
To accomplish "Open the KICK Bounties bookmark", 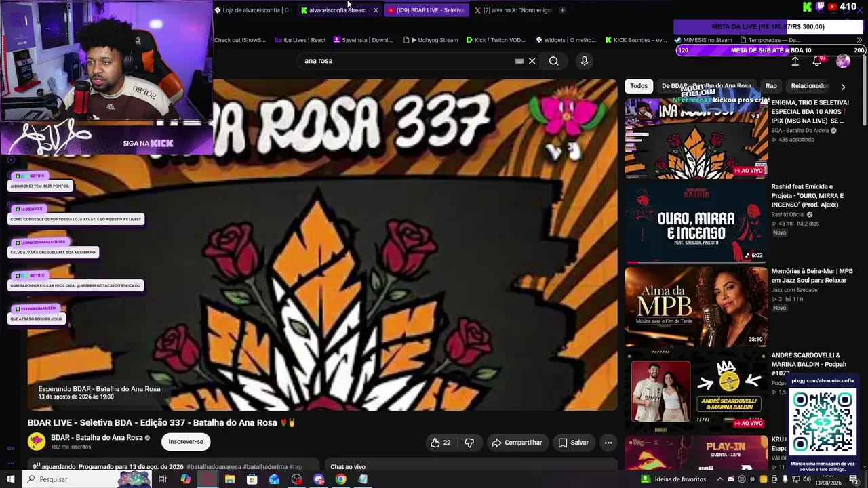I will tap(636, 40).
